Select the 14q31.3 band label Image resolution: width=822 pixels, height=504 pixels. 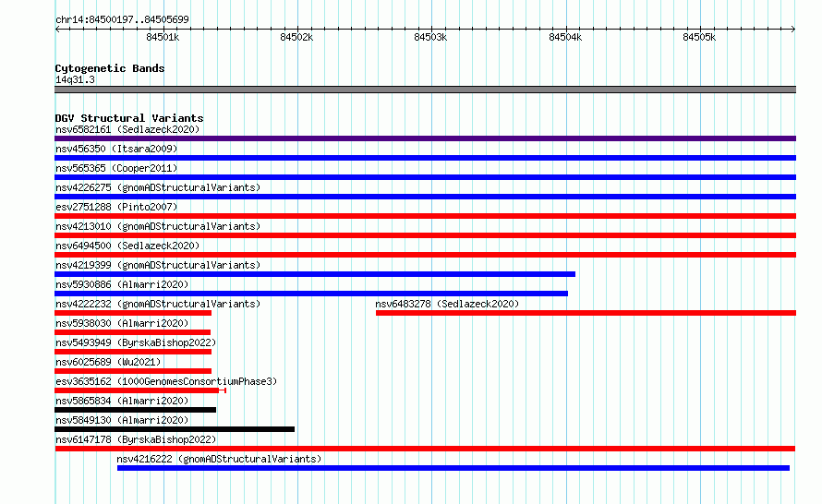(75, 79)
